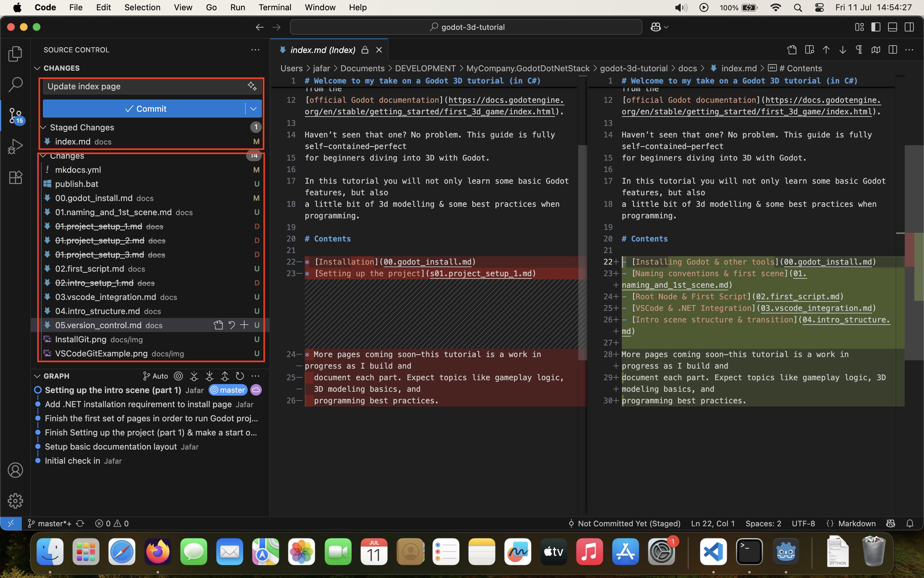
Task: Open the Go menu
Action: [211, 7]
